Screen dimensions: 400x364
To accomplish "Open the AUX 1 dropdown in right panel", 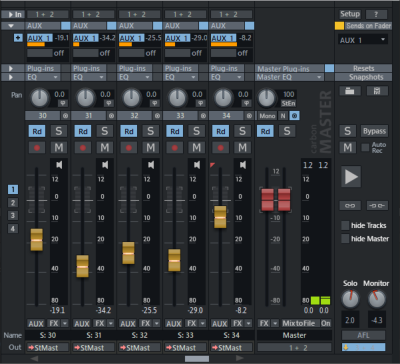I will (x=363, y=40).
